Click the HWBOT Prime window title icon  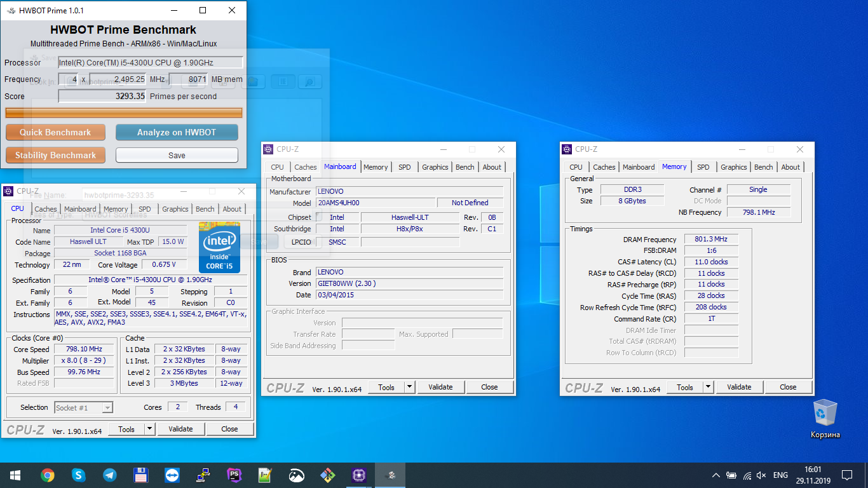point(10,10)
